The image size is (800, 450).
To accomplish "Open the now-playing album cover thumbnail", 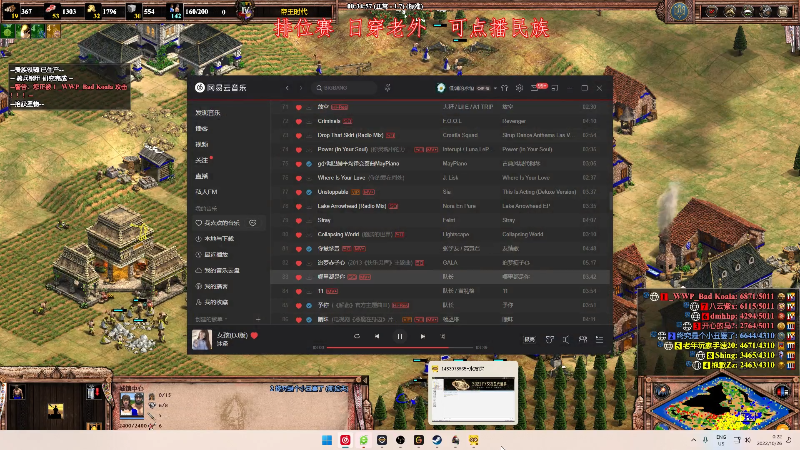I will click(202, 340).
